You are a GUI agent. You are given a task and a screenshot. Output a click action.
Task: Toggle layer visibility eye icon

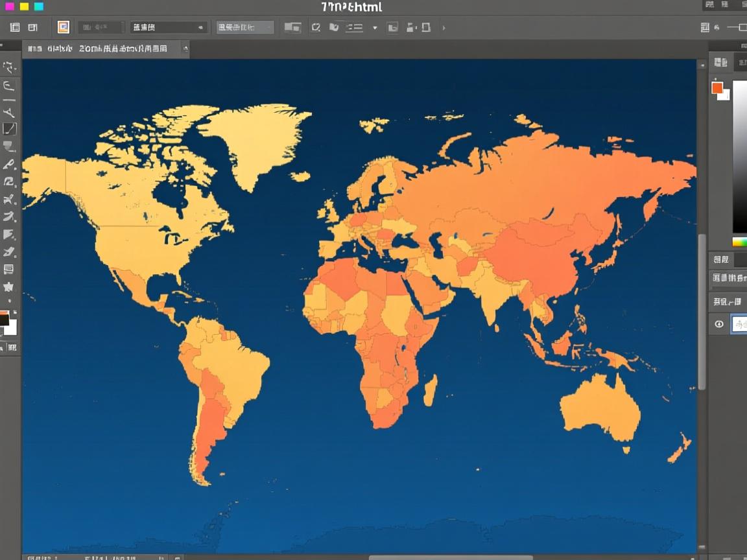tap(718, 324)
